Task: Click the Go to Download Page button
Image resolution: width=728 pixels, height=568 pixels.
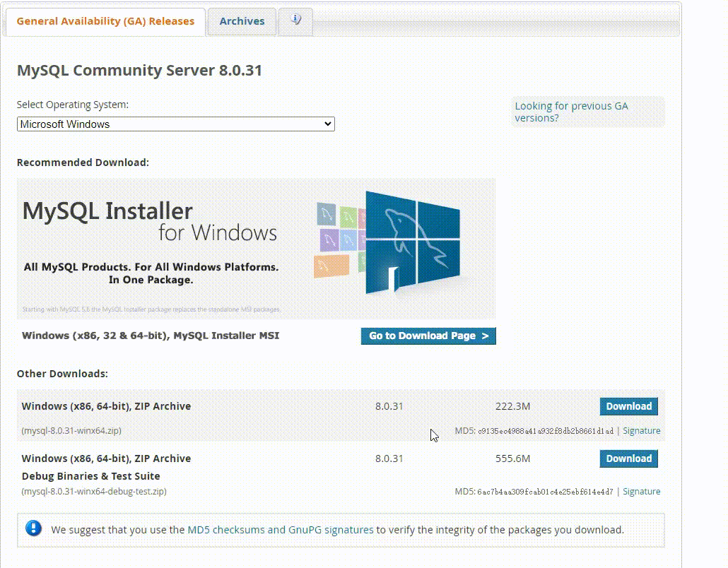Action: pos(428,336)
